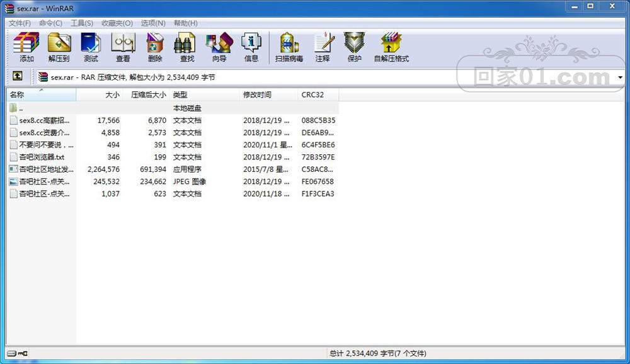Select the file named "不要问不要说，..."

click(x=46, y=145)
